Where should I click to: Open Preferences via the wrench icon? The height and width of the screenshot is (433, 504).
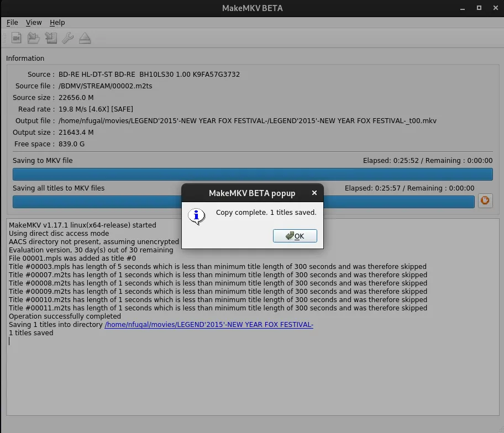point(68,38)
